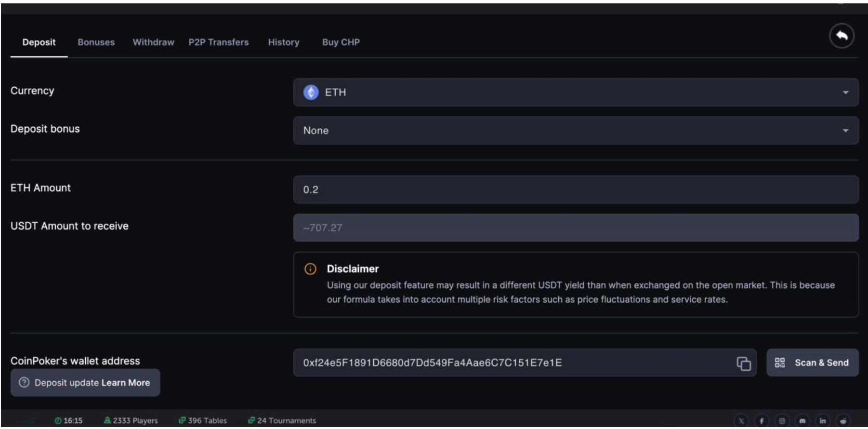Expand the Currency ETH dropdown
This screenshot has width=868, height=429.
575,93
